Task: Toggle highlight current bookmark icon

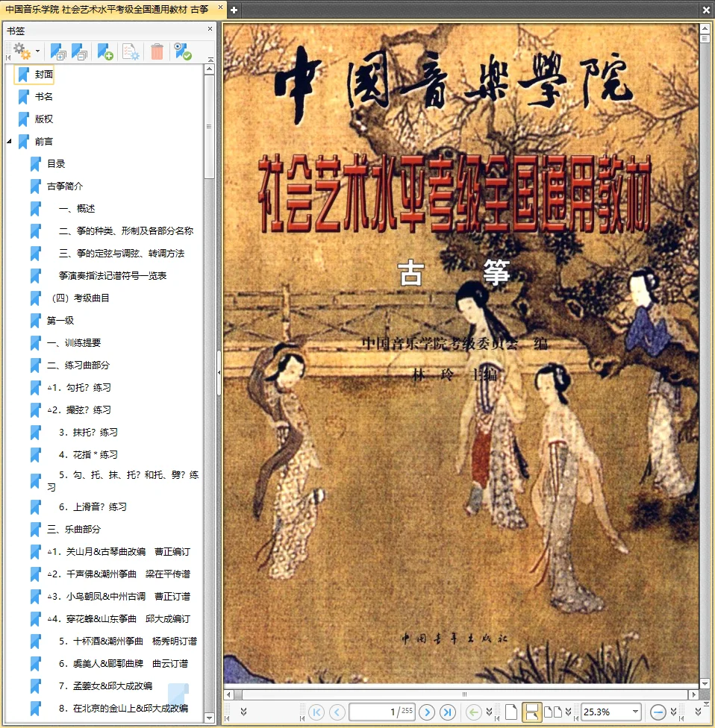Action: [x=183, y=51]
